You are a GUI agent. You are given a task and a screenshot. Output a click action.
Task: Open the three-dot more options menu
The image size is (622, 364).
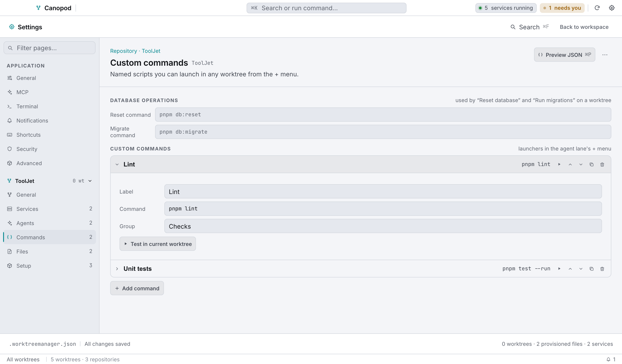coord(605,55)
